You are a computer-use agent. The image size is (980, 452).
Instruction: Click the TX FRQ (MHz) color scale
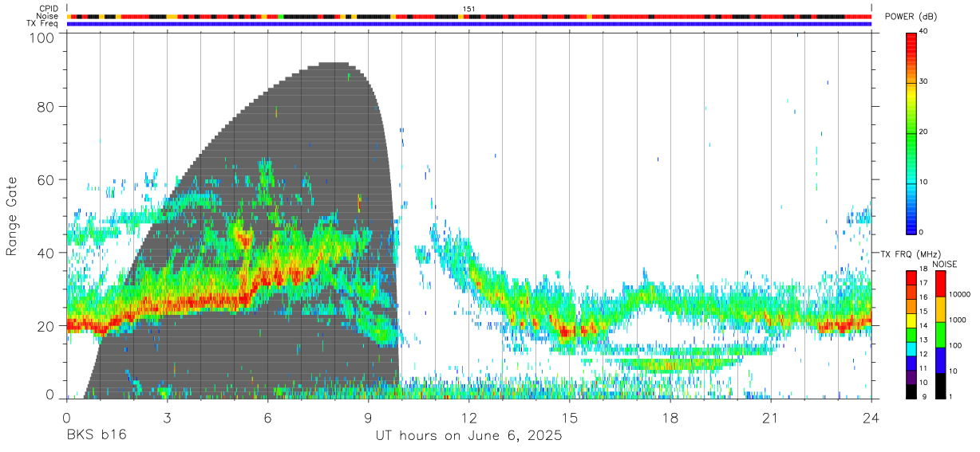911,335
